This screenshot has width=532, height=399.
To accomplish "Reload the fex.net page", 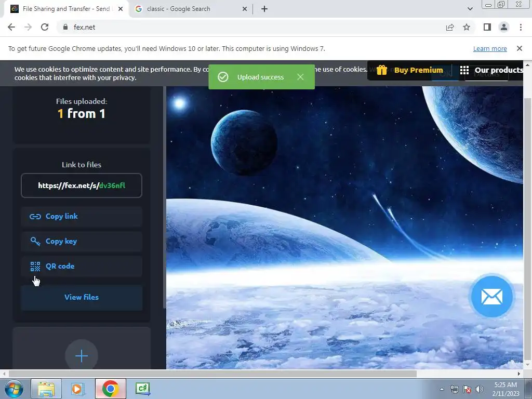I will tap(45, 27).
